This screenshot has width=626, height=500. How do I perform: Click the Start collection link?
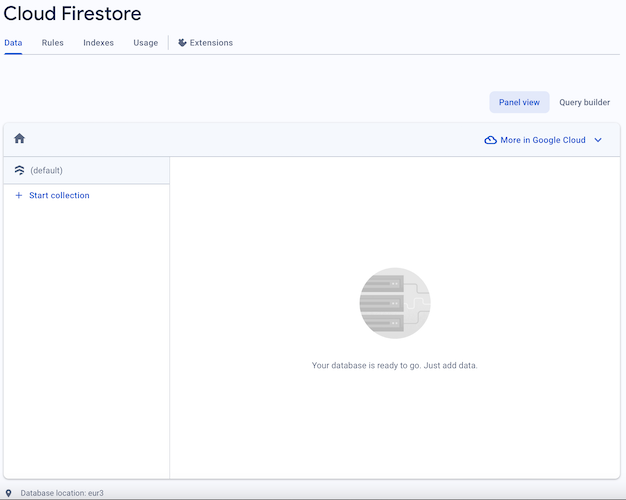pyautogui.click(x=59, y=195)
